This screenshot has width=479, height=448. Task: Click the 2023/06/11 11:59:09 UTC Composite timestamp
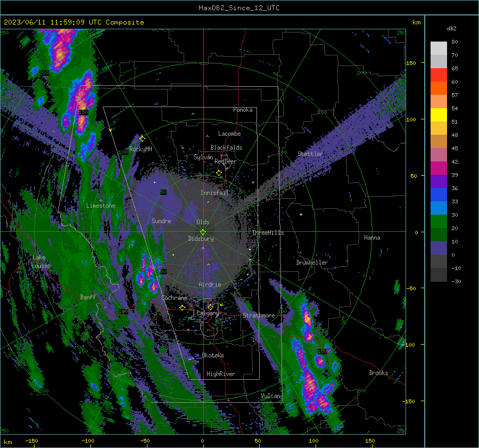[73, 22]
